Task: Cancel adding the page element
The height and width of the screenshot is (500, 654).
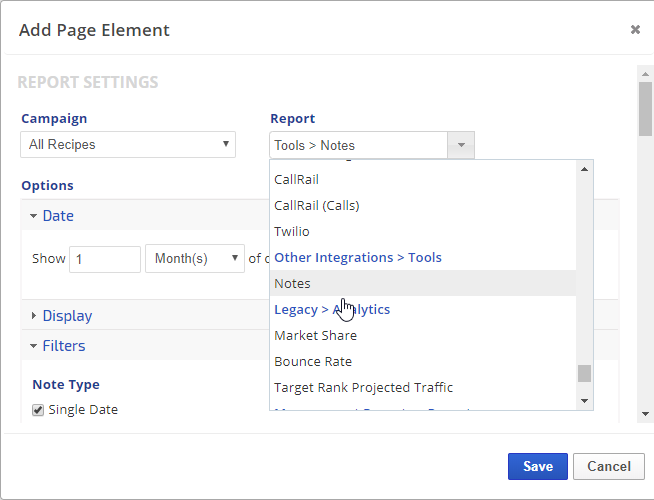Action: [608, 467]
